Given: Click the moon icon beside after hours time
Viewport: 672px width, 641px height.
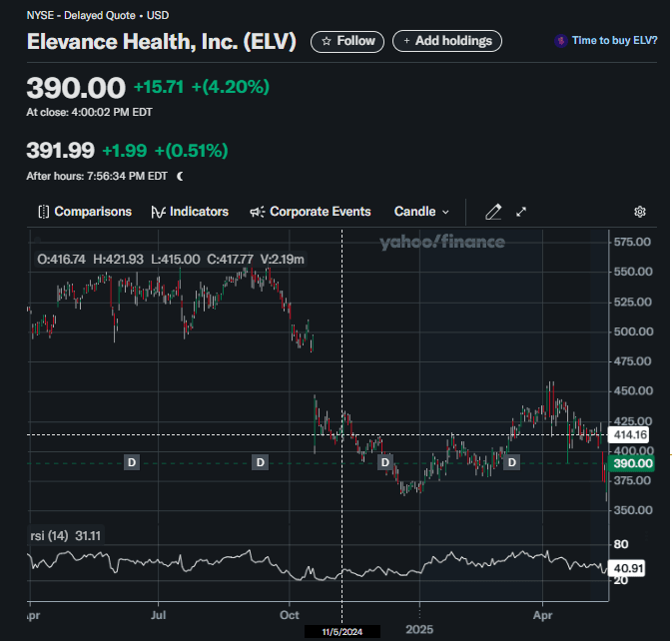Looking at the screenshot, I should coord(181,177).
